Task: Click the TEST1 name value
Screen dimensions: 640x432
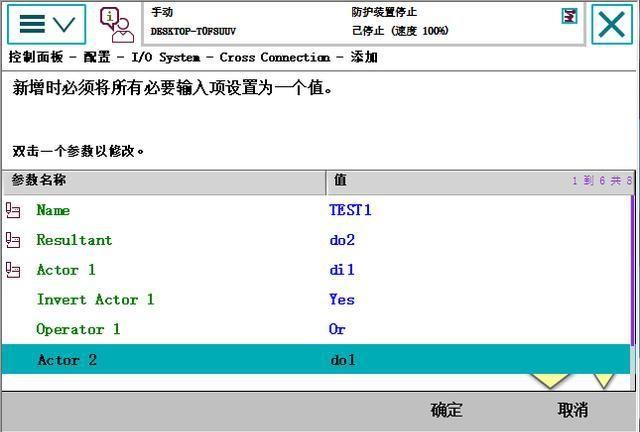Action: pos(350,210)
